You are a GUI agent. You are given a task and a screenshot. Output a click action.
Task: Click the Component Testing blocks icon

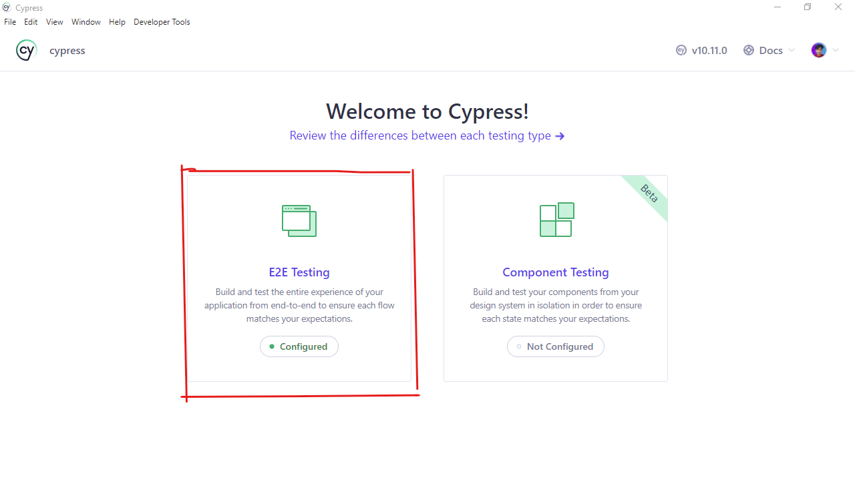557,220
